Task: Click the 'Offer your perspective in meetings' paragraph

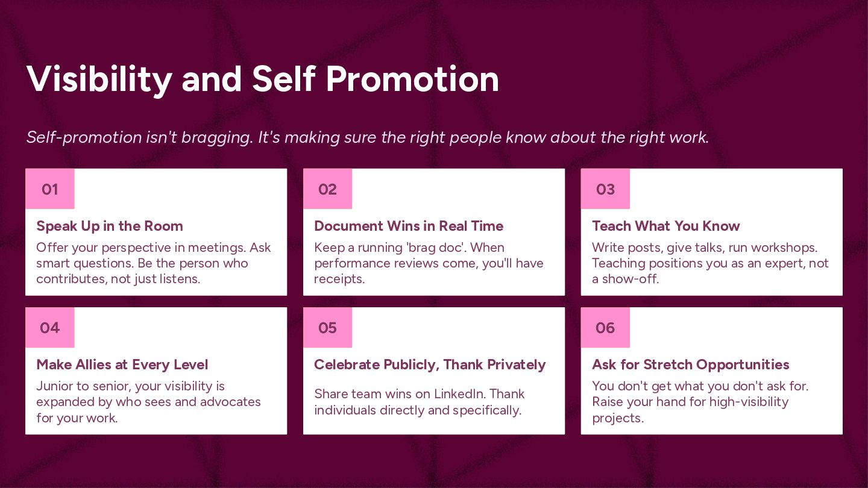Action: pos(154,263)
